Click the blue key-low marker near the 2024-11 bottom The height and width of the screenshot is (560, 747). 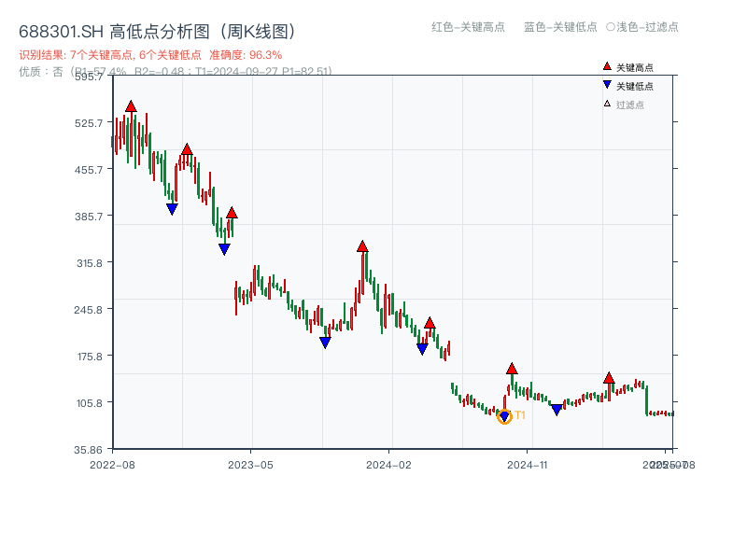(x=557, y=409)
